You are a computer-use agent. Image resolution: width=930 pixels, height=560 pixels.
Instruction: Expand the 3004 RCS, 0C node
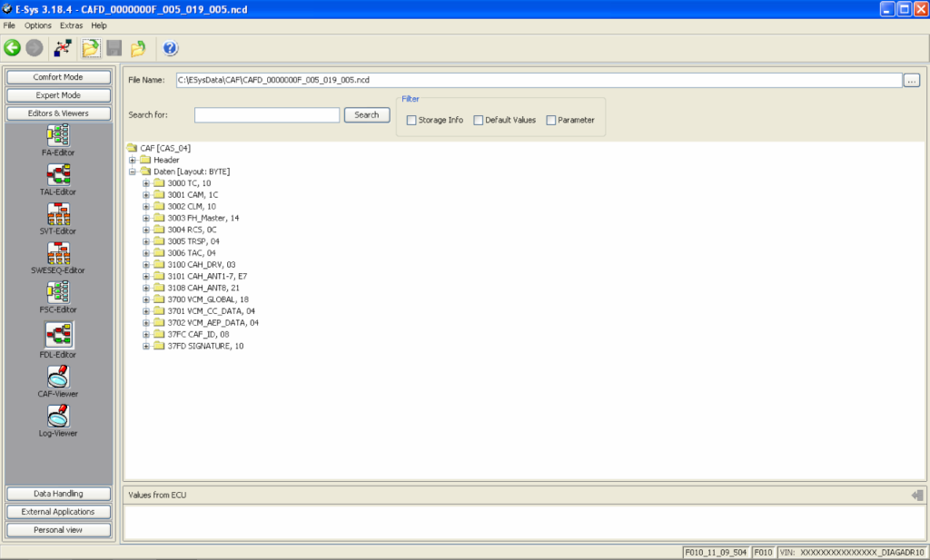point(146,230)
